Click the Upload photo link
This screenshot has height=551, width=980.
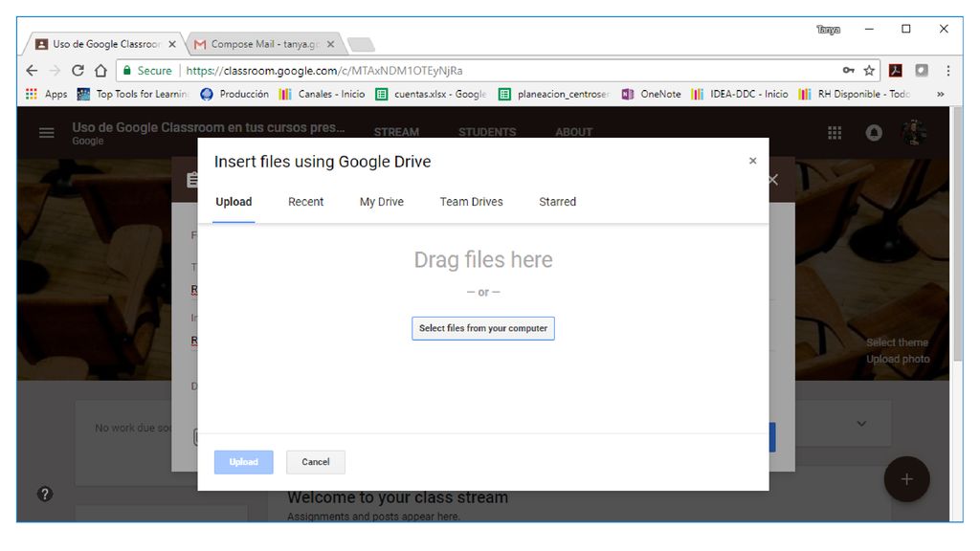pos(898,360)
